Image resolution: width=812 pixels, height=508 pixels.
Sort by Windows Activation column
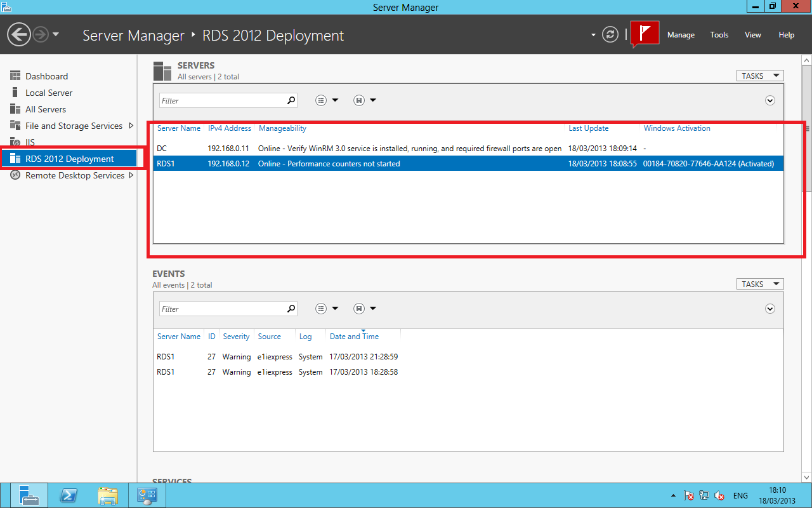point(677,128)
